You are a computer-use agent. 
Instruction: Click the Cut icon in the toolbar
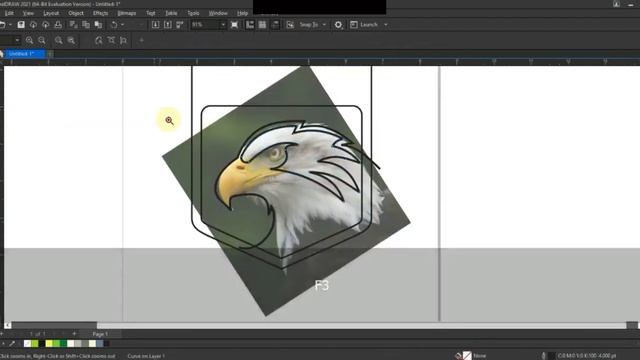click(73, 25)
